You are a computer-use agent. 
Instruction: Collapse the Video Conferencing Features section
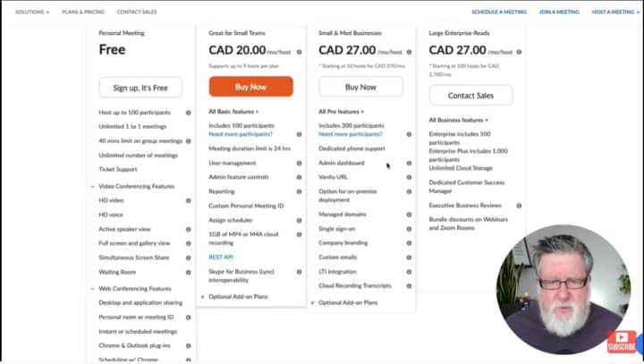92,186
